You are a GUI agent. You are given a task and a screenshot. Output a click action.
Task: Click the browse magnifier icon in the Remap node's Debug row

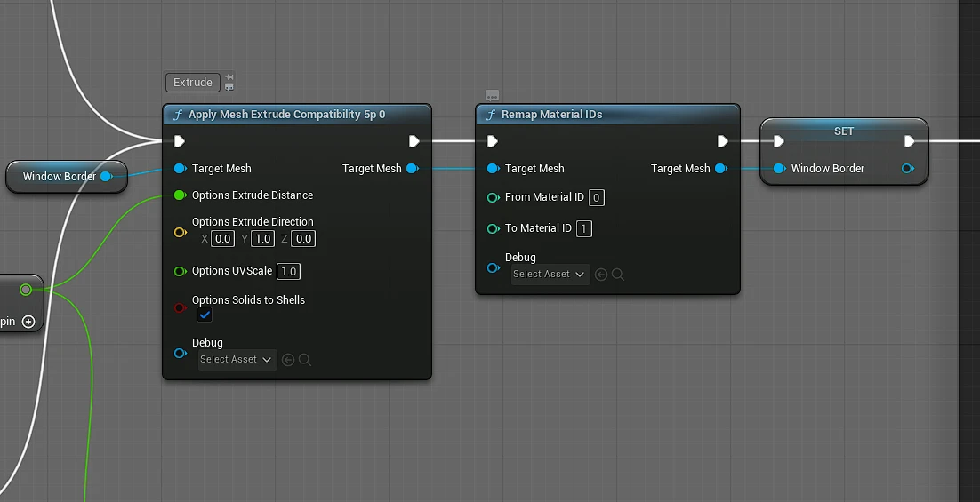pos(618,275)
